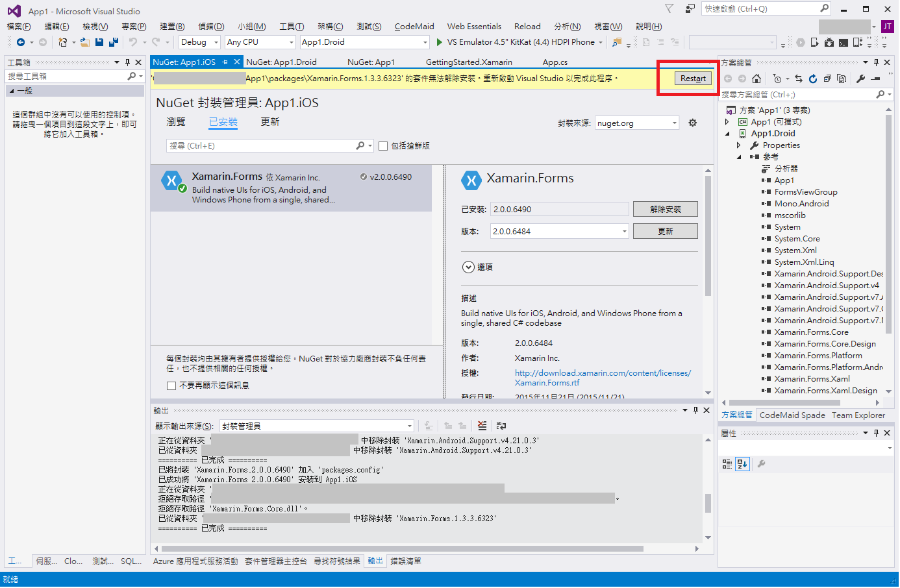Image resolution: width=900 pixels, height=588 pixels.
Task: Expand the options chevron in package details
Action: point(468,267)
